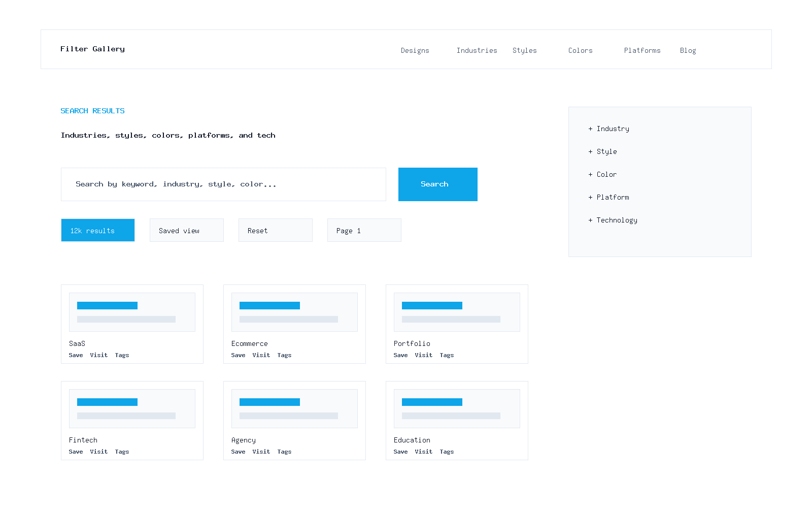This screenshot has height=508, width=812.
Task: Open the Colors nav link
Action: (x=580, y=50)
